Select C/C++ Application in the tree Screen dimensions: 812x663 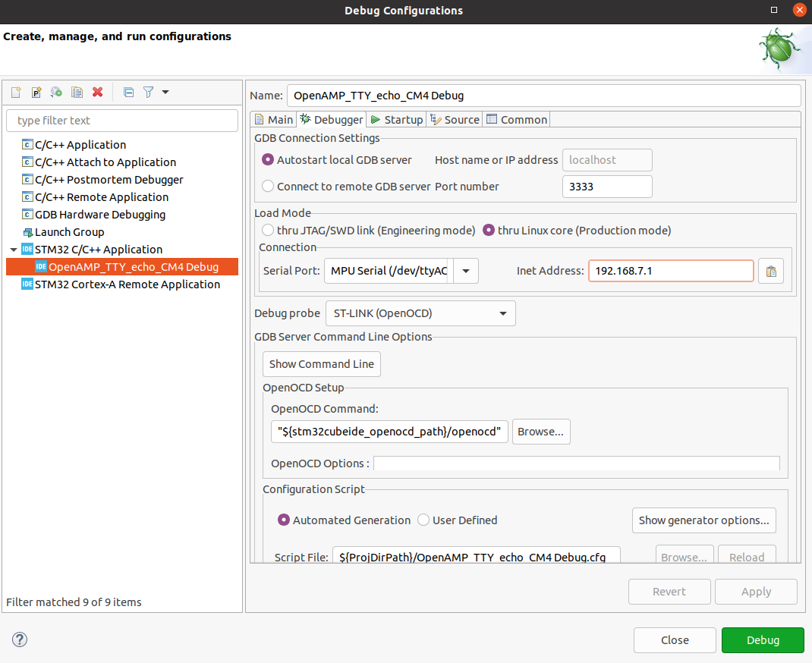(x=80, y=145)
